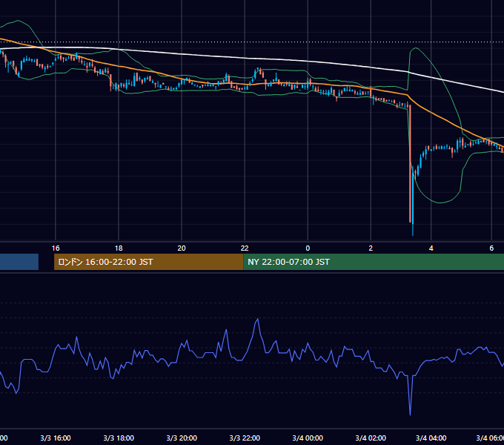Click the 3/4 00:00 timestamp on lower axis

[308, 438]
